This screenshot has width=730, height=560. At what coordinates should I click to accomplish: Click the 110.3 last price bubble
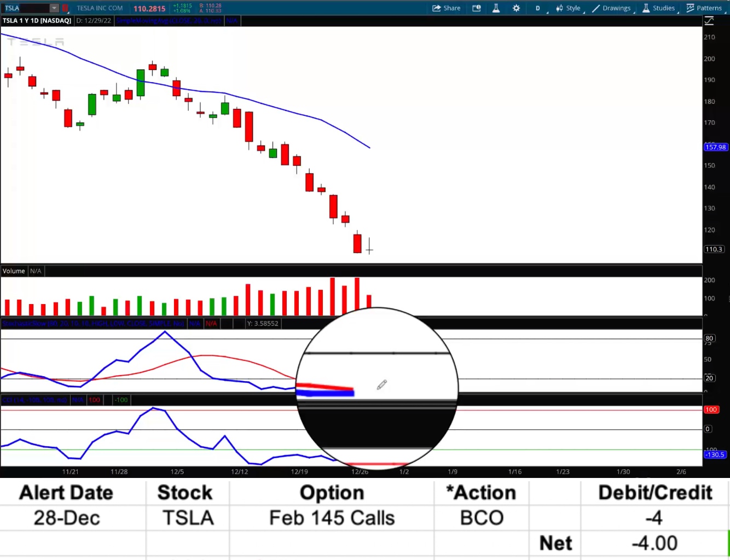pyautogui.click(x=714, y=249)
